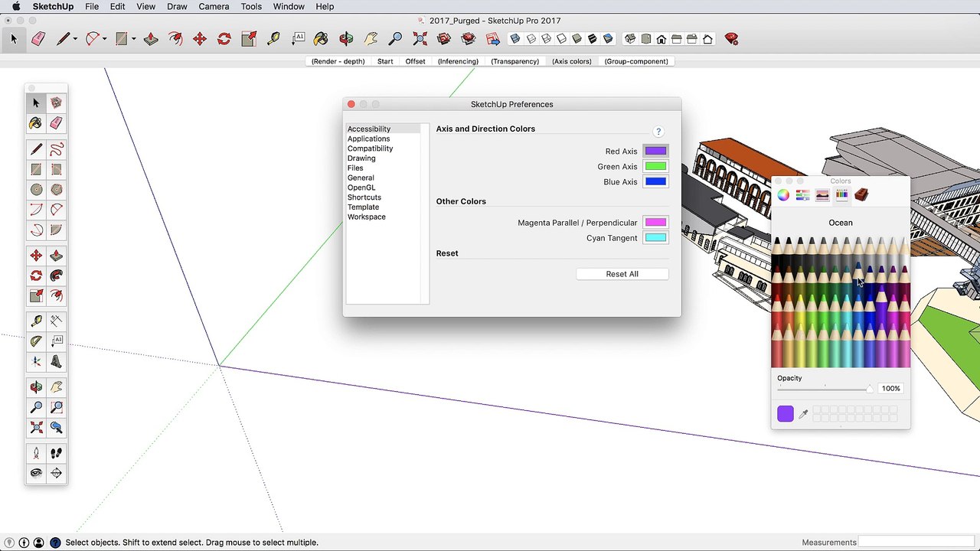Activate the Axes tool

click(36, 361)
